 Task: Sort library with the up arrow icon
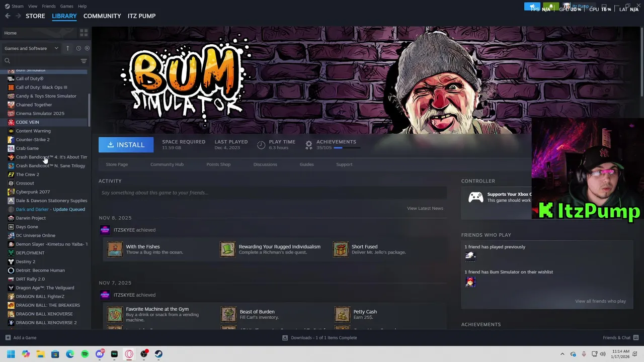point(67,48)
